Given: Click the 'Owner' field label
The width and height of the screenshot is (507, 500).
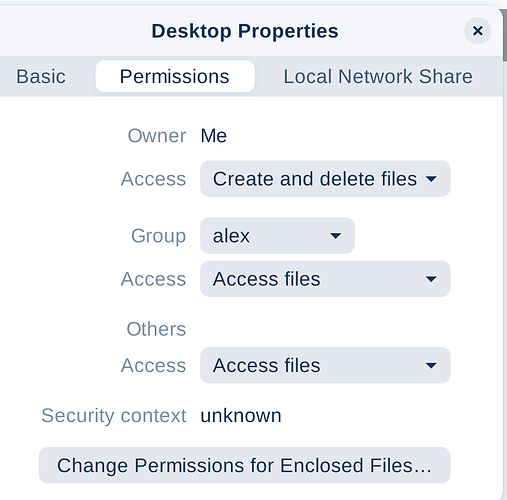Looking at the screenshot, I should tap(157, 136).
